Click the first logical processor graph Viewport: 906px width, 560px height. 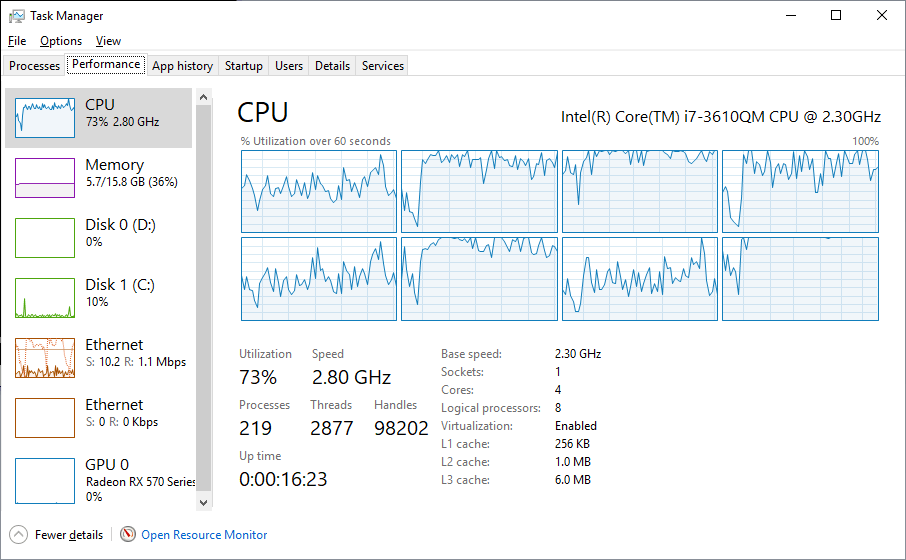tap(319, 191)
